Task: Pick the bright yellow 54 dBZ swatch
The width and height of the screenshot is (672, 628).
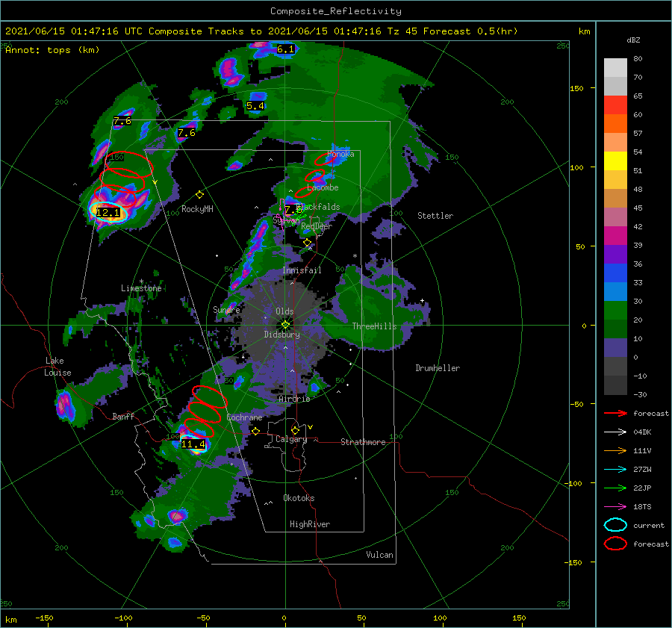Action: (x=615, y=161)
